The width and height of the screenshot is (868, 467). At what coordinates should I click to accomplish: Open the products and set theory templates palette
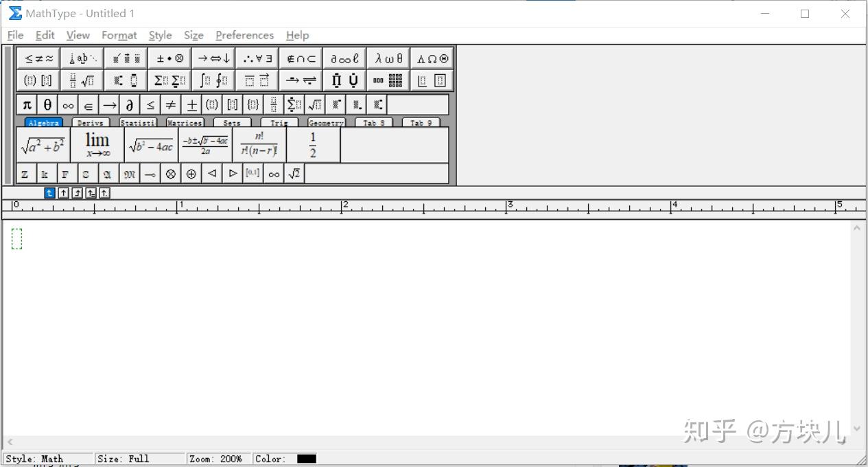(x=344, y=80)
